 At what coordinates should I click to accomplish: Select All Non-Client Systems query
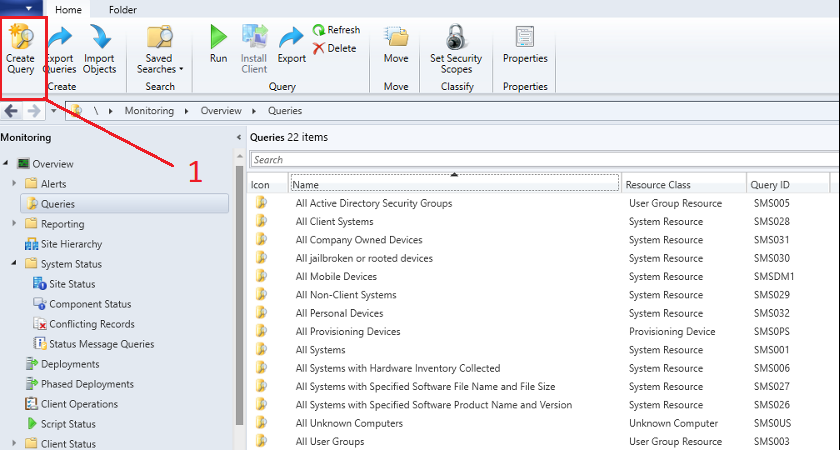pyautogui.click(x=346, y=295)
